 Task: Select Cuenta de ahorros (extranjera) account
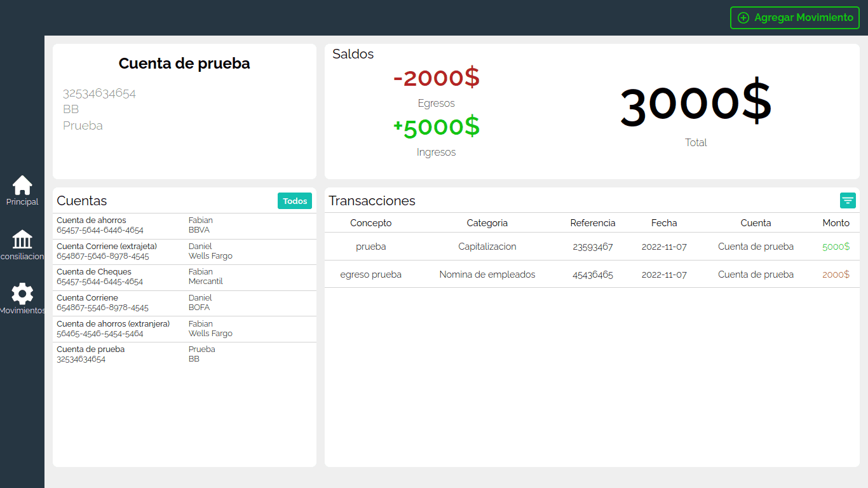(184, 329)
